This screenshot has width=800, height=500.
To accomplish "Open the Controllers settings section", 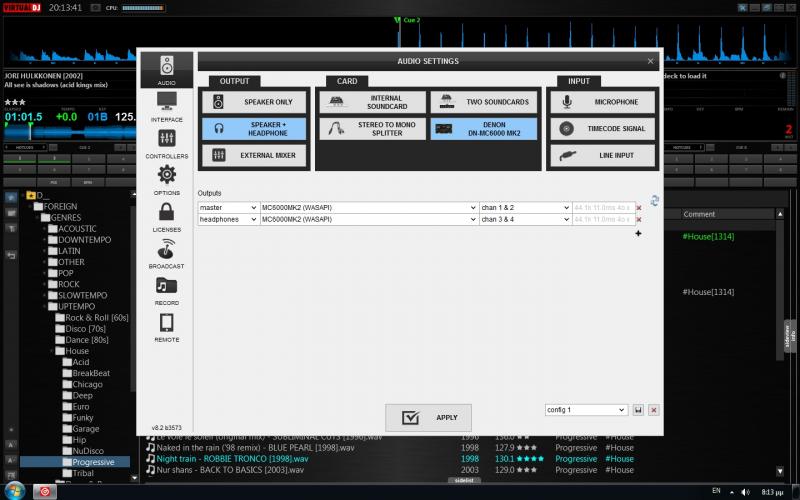I will (x=166, y=142).
